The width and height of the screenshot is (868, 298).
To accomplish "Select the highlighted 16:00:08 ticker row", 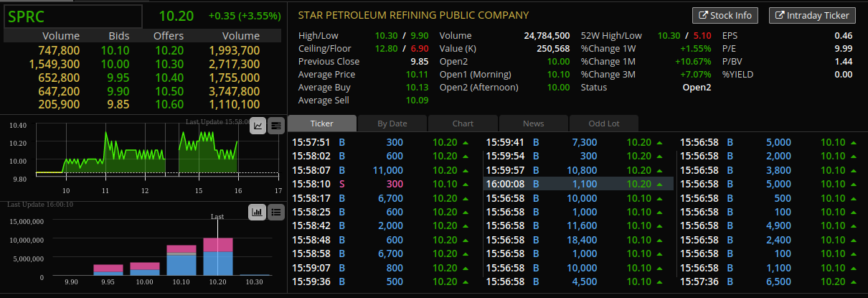I will (578, 185).
